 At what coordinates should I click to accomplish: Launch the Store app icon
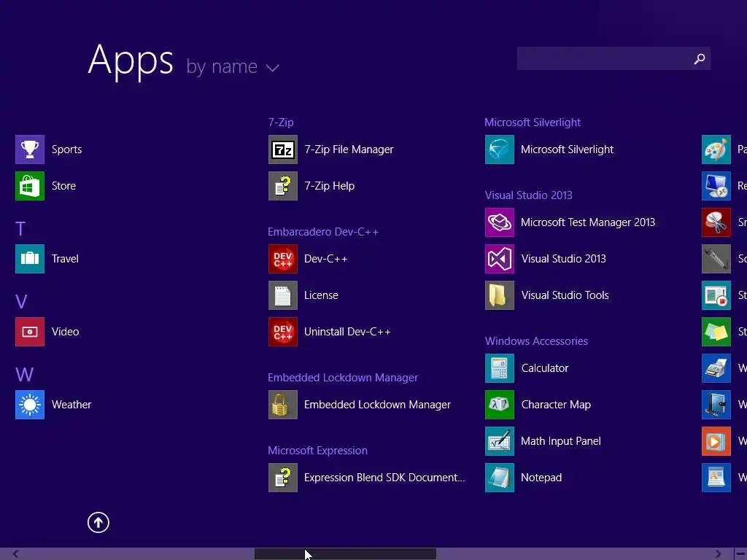click(x=29, y=186)
